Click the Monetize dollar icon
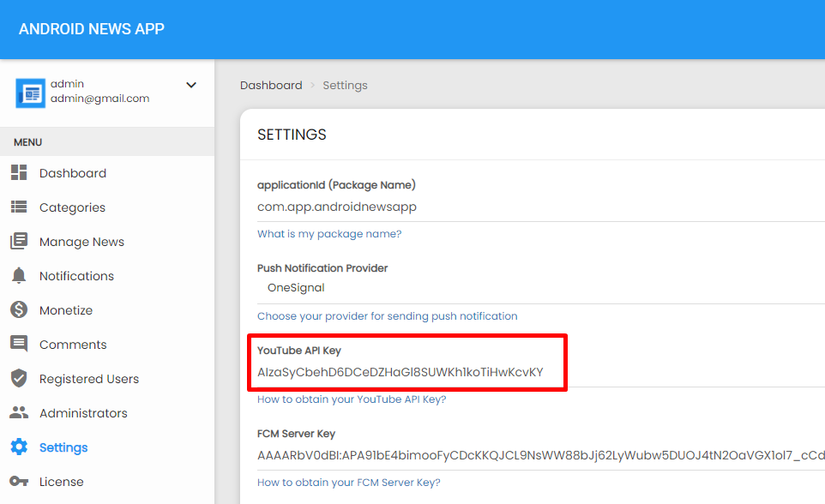The image size is (825, 504). point(19,309)
